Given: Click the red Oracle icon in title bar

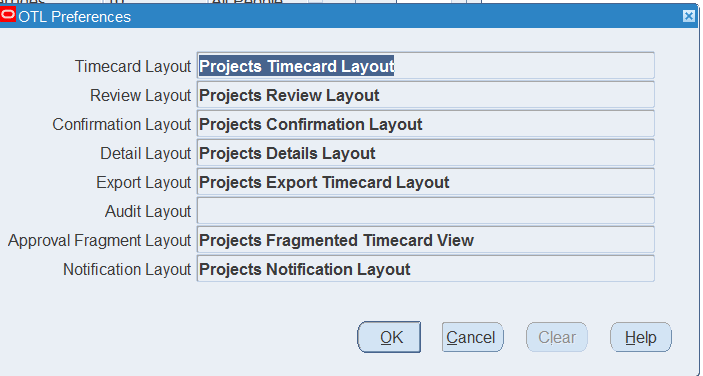Looking at the screenshot, I should pos(8,14).
